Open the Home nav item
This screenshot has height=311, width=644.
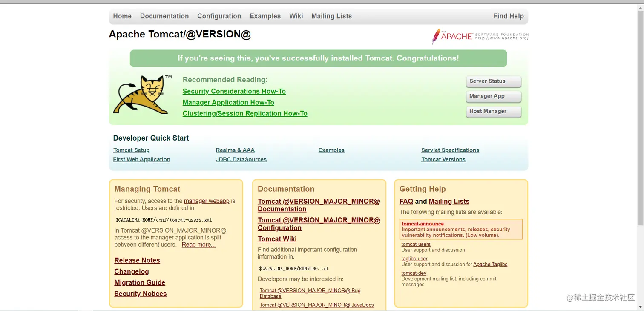point(122,16)
